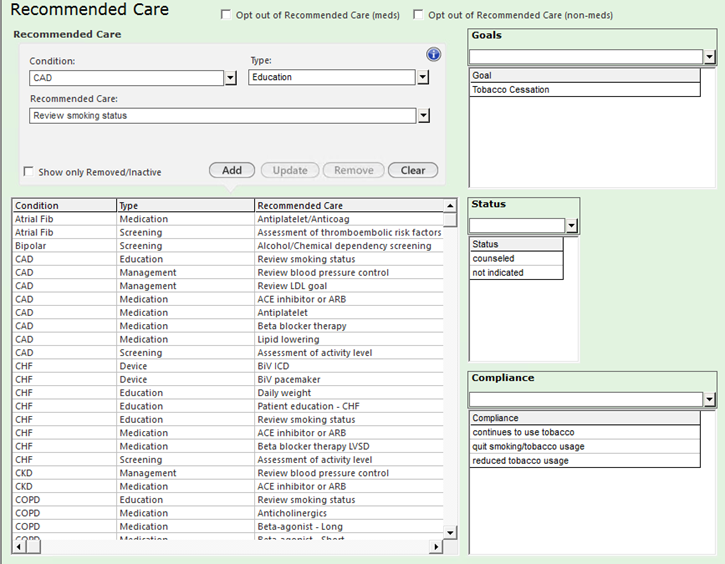Sort by Type column header
Viewport: 725px width, 564px height.
click(185, 206)
